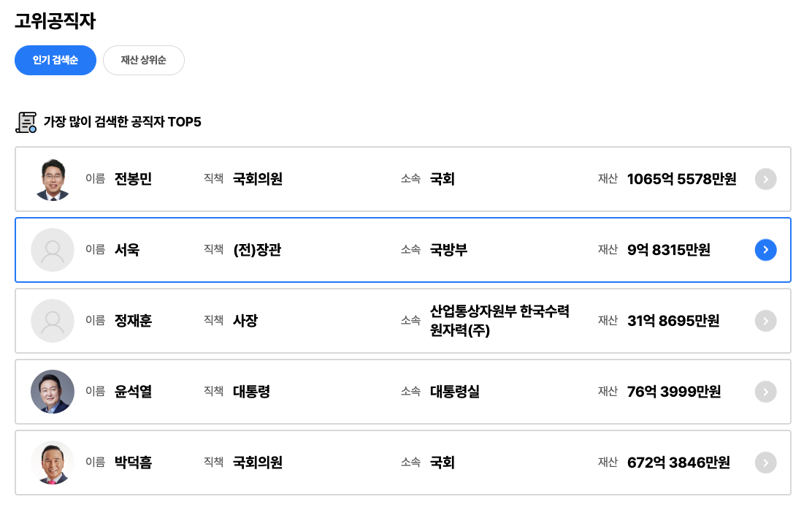812x513 pixels.
Task: Expand details for 전봉민 via the chevron
Action: coord(765,179)
